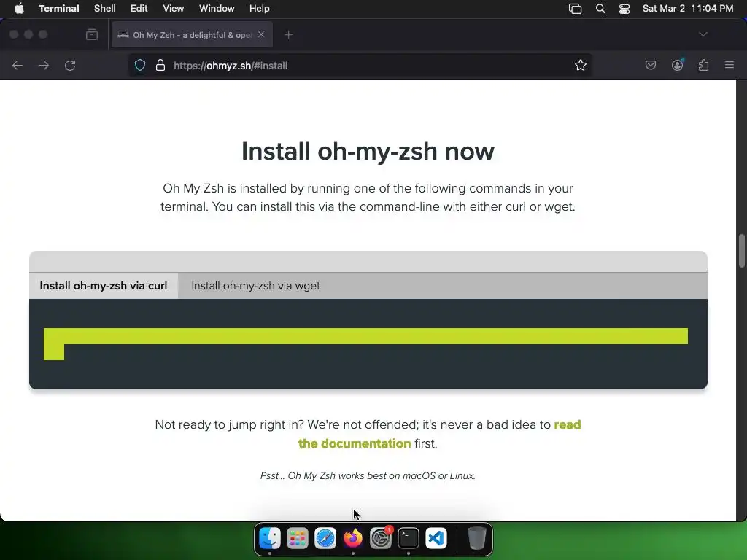Follow the read the documentation link
Image resolution: width=747 pixels, height=560 pixels.
(x=439, y=434)
